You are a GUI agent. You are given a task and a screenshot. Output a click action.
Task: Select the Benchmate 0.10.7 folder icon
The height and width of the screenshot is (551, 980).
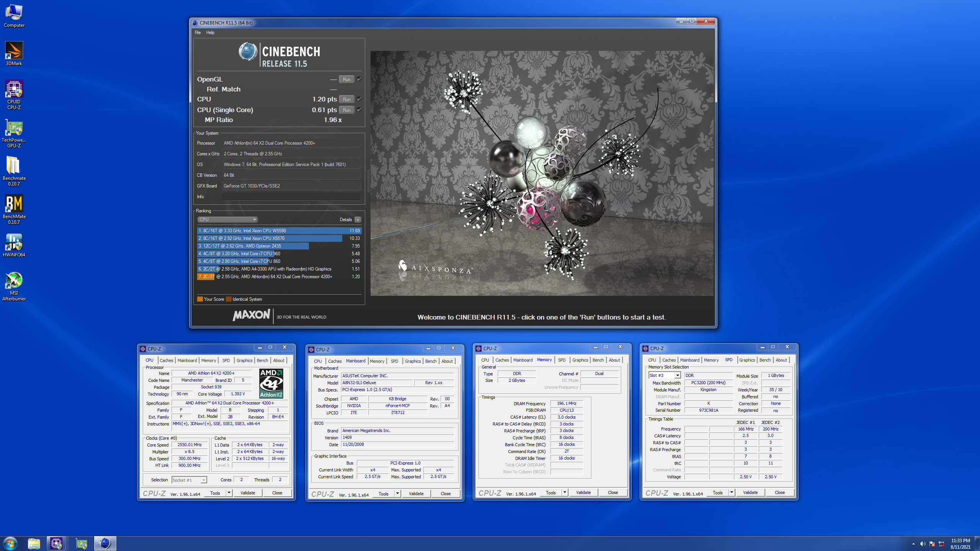click(14, 171)
